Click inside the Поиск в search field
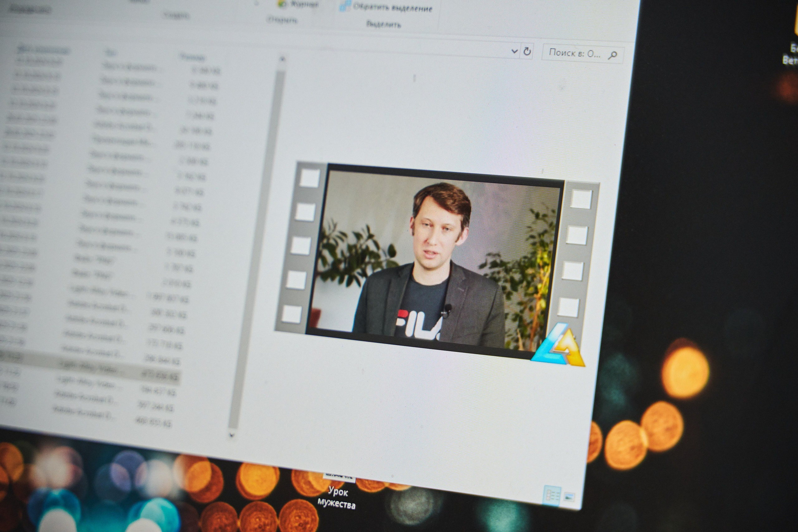This screenshot has height=532, width=798. pos(573,53)
